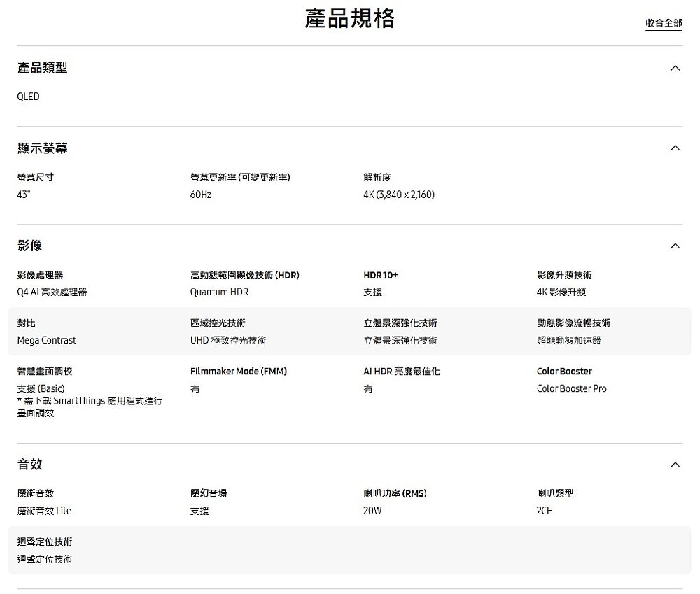Click the 支援 (Basic) value

[41, 388]
